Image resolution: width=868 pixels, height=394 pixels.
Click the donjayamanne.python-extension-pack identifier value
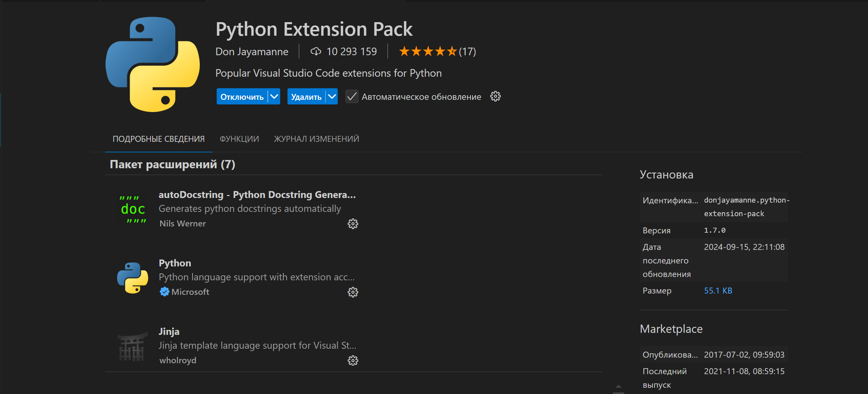[x=747, y=207]
